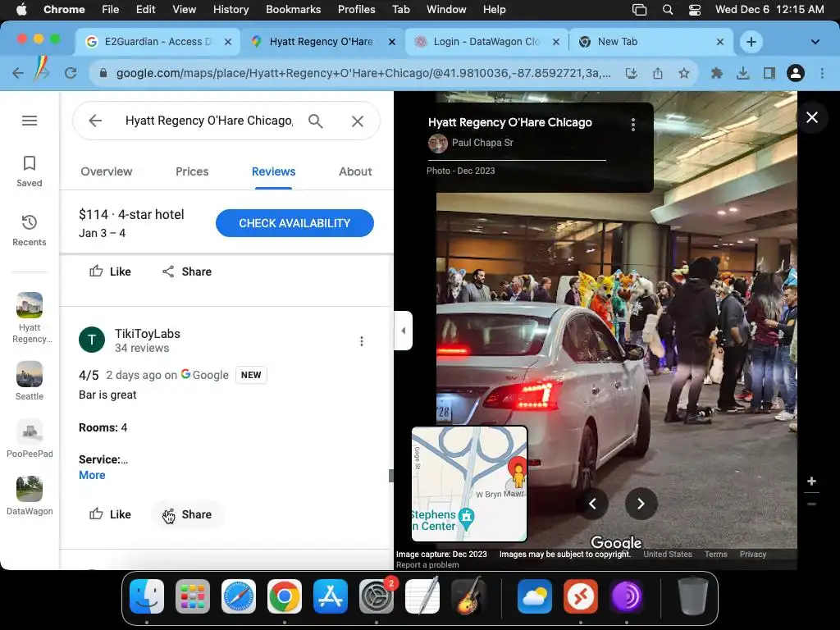840x630 pixels.
Task: Expand TikiToyLabs review with More
Action: click(x=92, y=475)
